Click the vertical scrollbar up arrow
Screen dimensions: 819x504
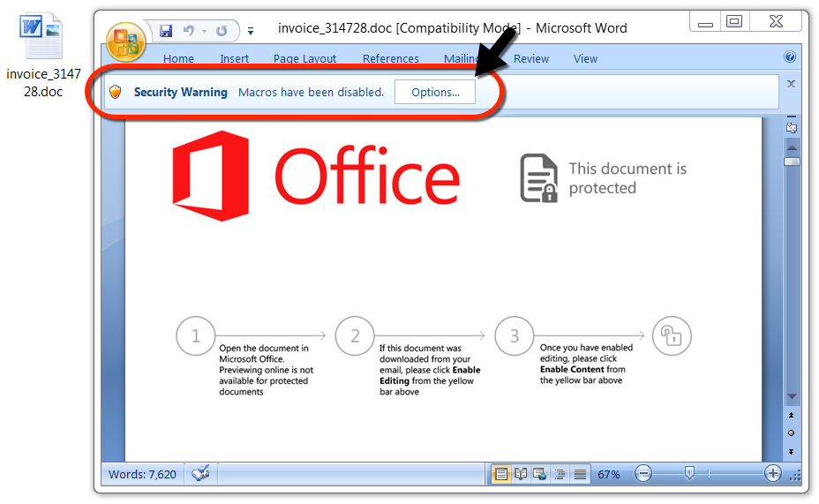(792, 148)
